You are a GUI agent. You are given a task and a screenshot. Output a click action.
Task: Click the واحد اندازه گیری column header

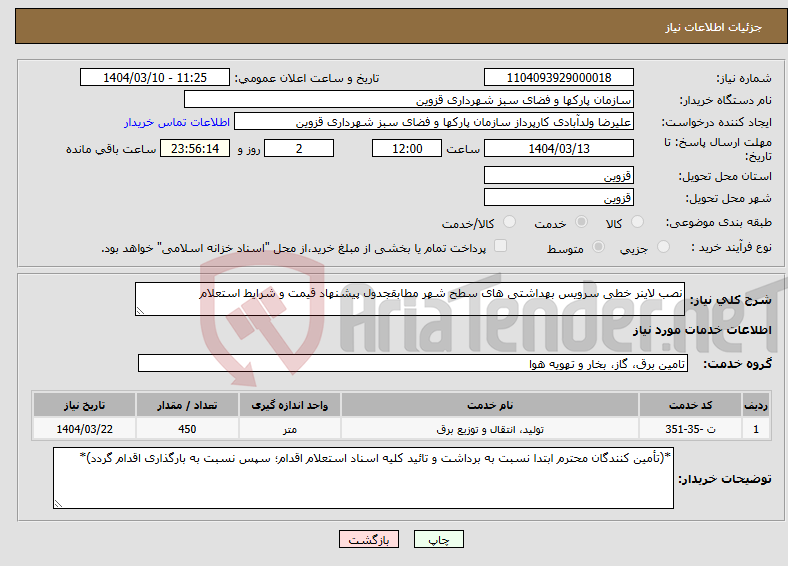point(289,405)
